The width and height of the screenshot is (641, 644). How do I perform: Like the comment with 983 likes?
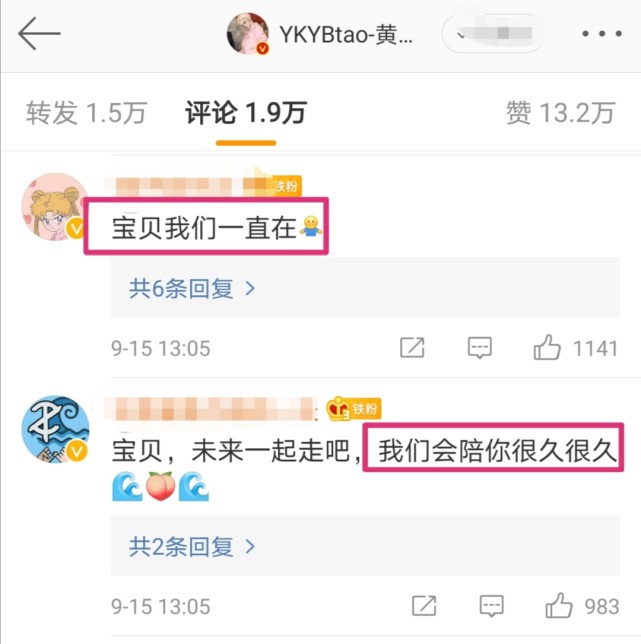(x=582, y=606)
